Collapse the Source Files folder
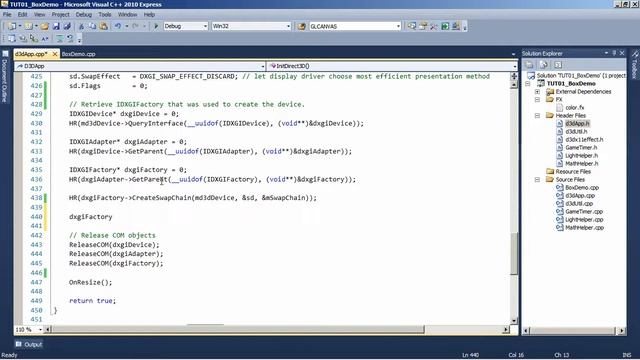 (x=538, y=180)
